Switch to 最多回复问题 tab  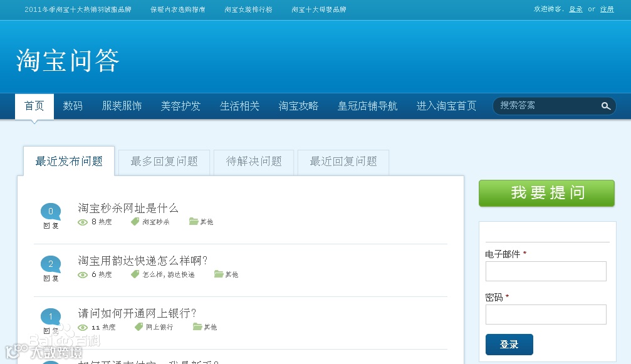[x=164, y=162]
